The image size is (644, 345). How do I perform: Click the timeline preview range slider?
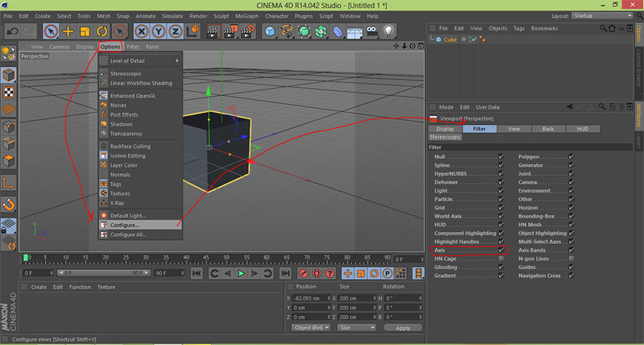click(x=104, y=273)
